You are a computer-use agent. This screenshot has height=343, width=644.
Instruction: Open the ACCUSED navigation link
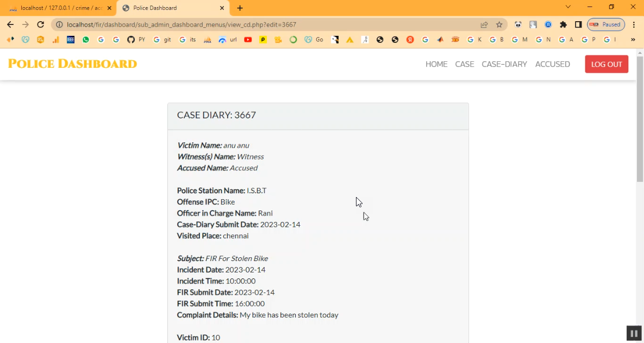[x=552, y=64]
